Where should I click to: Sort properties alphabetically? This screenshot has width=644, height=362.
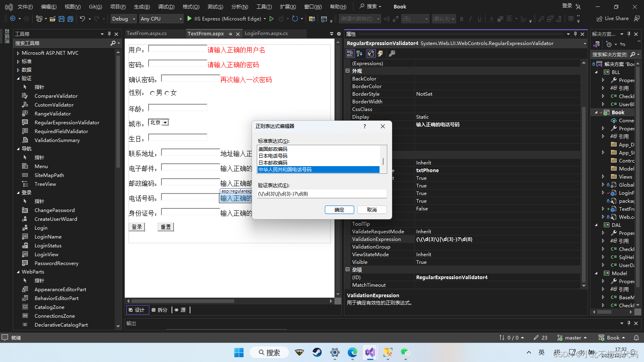pos(359,53)
